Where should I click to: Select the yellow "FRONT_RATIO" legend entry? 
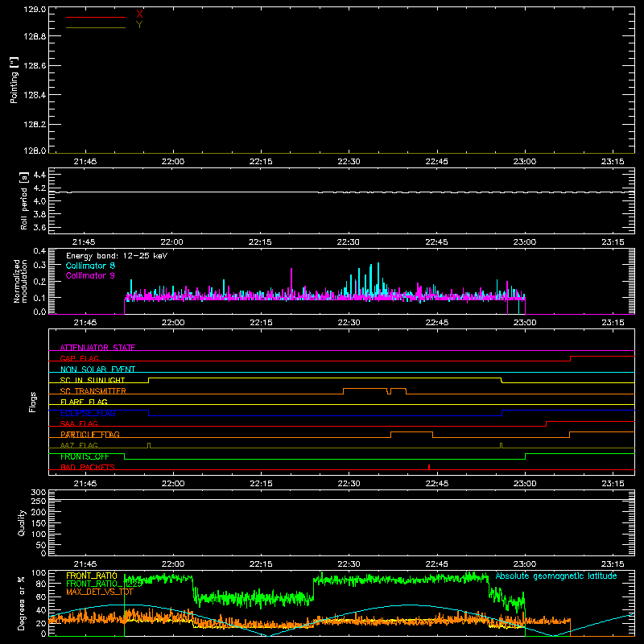pyautogui.click(x=92, y=576)
